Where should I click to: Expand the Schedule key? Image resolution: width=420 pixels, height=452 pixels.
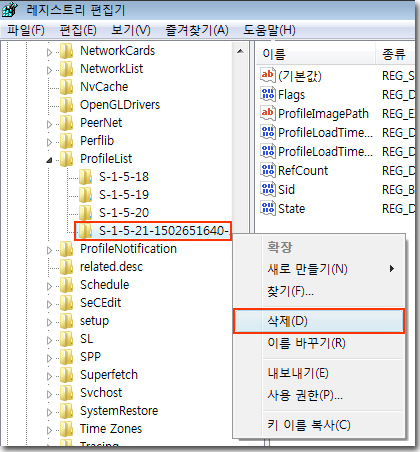(x=49, y=286)
